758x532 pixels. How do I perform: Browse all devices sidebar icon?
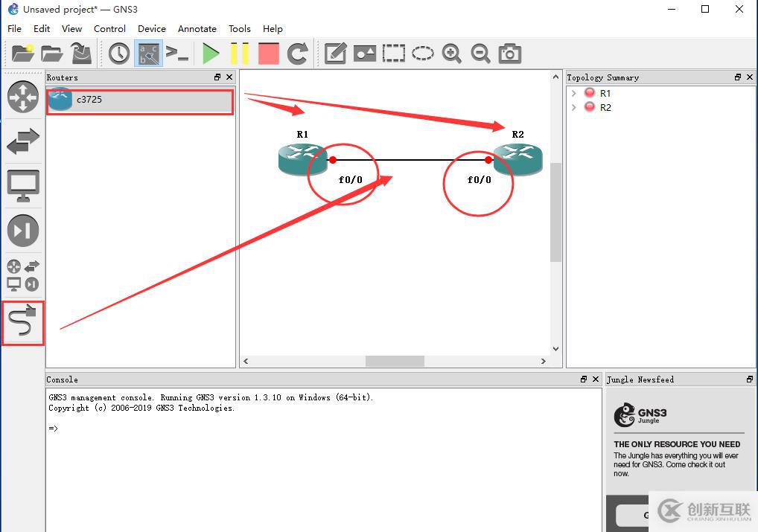(23, 275)
